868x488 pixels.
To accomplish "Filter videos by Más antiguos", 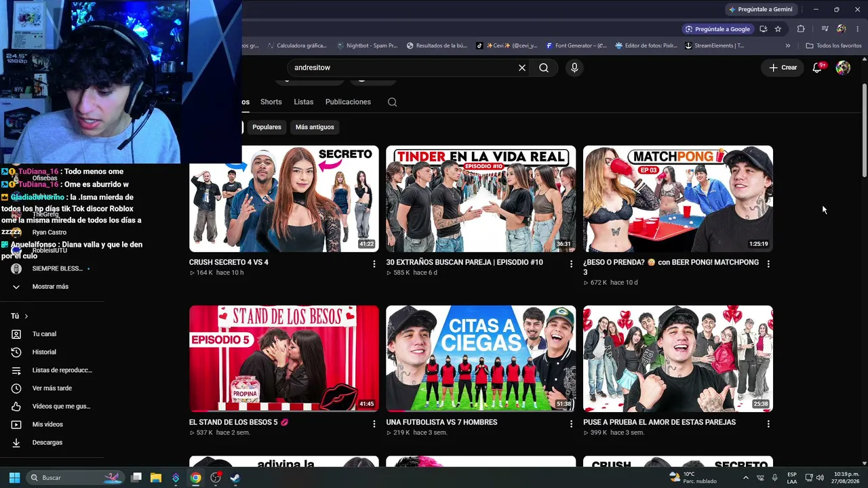I will click(315, 127).
